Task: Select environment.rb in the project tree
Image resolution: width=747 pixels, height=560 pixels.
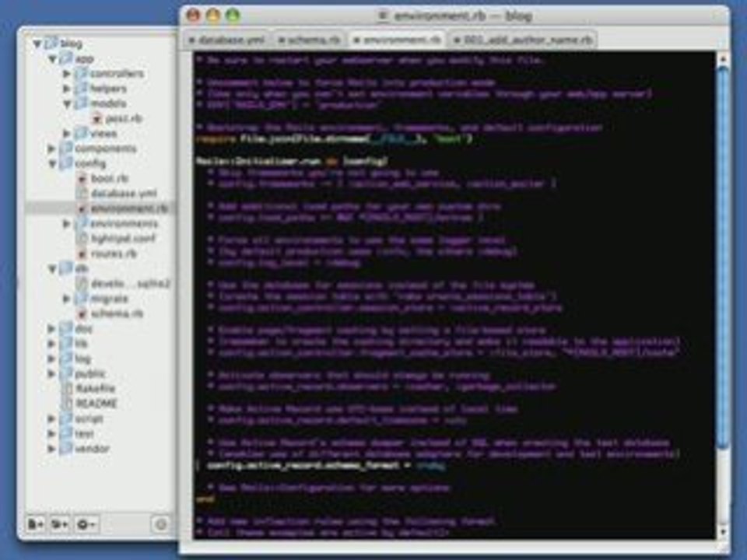Action: tap(130, 208)
